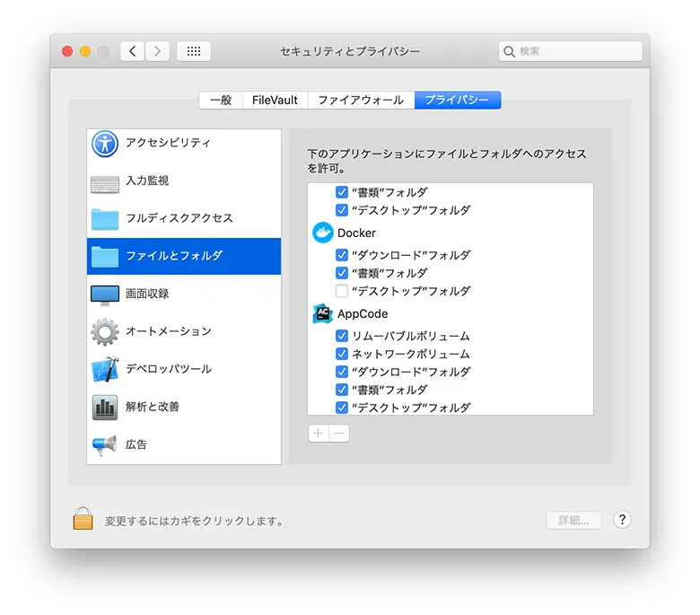The height and width of the screenshot is (615, 700).
Task: Click the AppCode app name text
Action: 363,313
